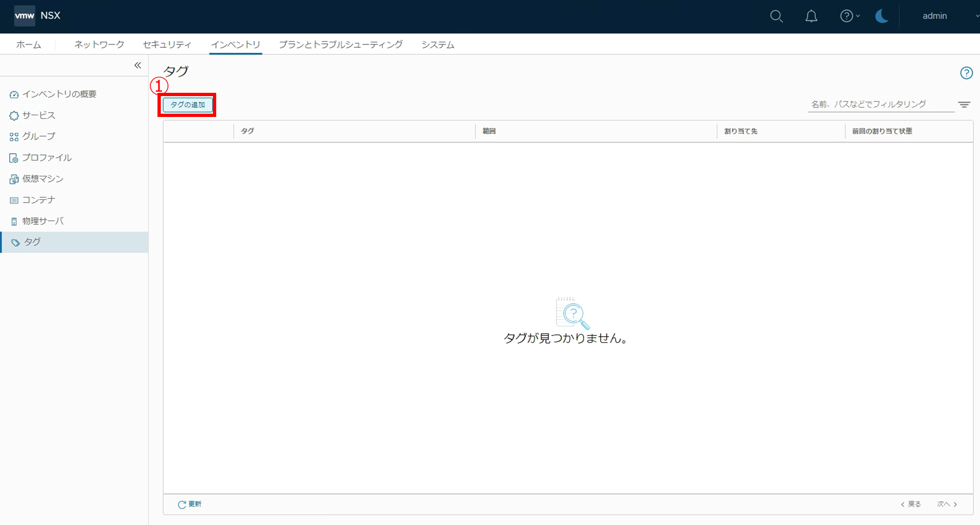Click the filter lines icon

[x=964, y=104]
